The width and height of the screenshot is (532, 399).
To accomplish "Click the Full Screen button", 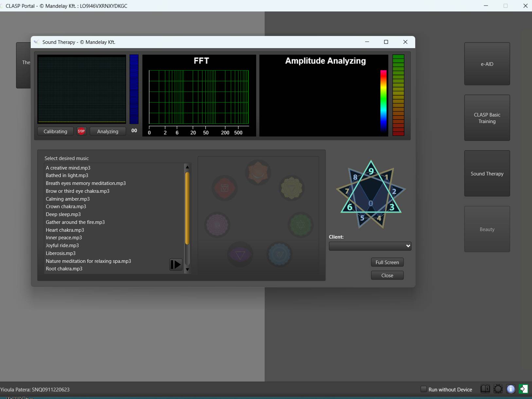I will coord(387,263).
